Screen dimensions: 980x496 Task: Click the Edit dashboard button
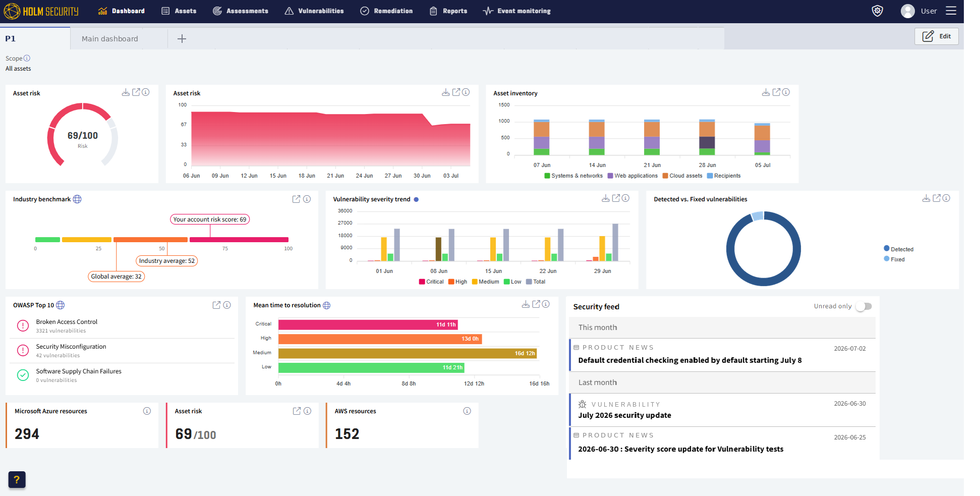937,36
